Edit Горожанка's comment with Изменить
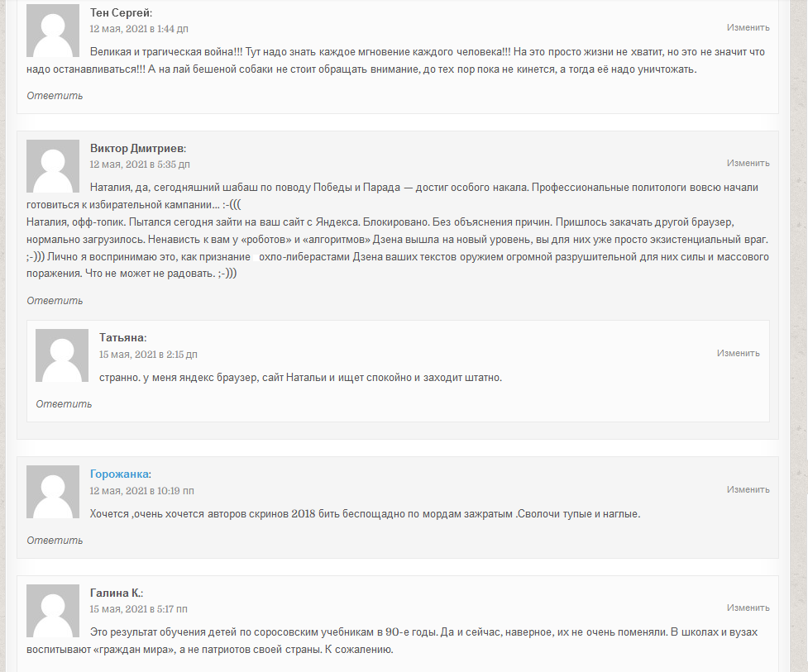808x672 pixels. tap(748, 489)
